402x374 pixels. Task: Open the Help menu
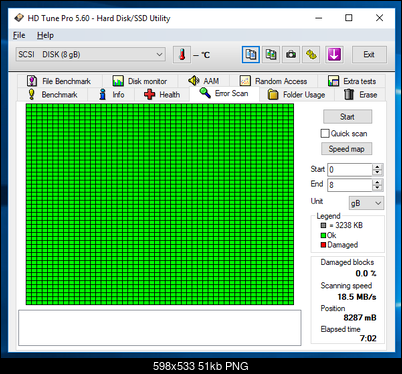45,35
